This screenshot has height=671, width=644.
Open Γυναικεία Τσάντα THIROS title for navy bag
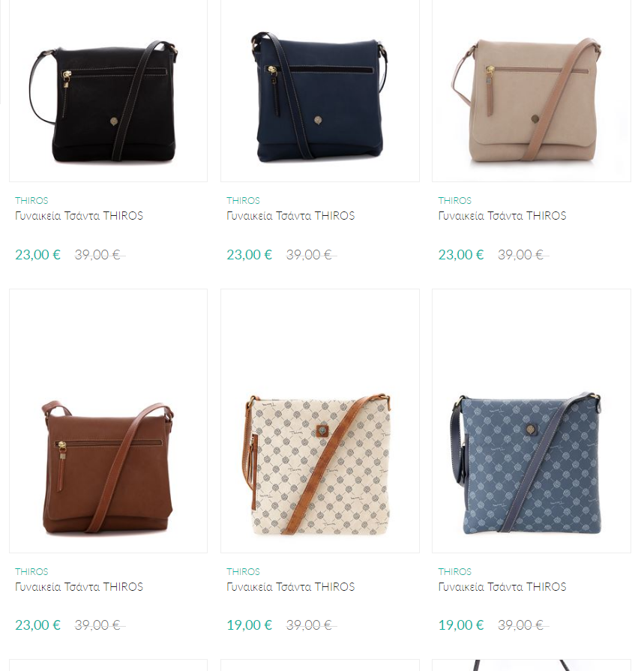[291, 216]
